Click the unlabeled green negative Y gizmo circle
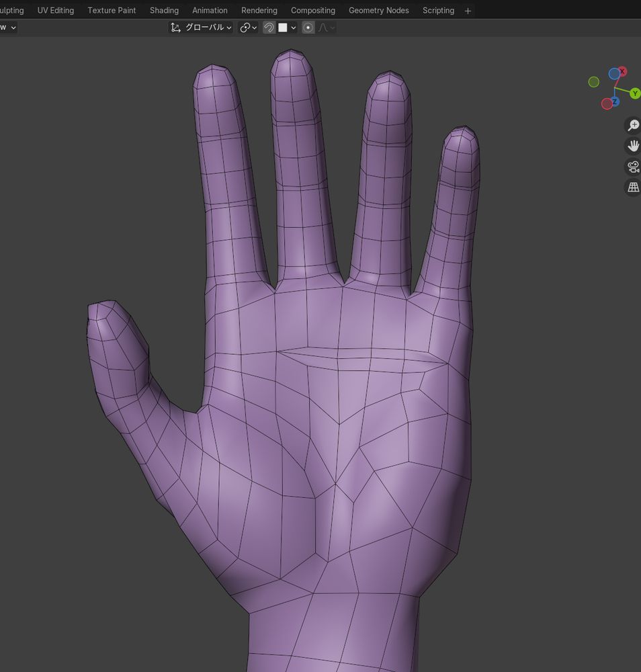This screenshot has width=641, height=672. tap(593, 81)
